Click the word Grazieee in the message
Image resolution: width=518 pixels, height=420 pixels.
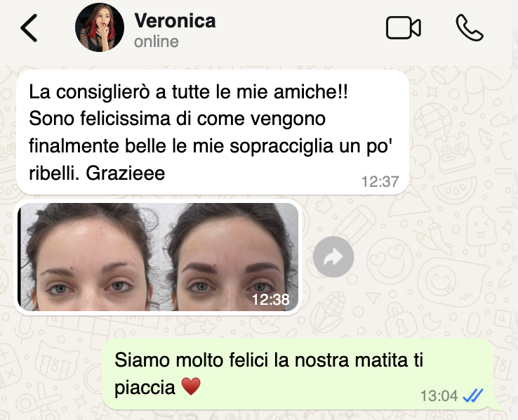click(126, 173)
